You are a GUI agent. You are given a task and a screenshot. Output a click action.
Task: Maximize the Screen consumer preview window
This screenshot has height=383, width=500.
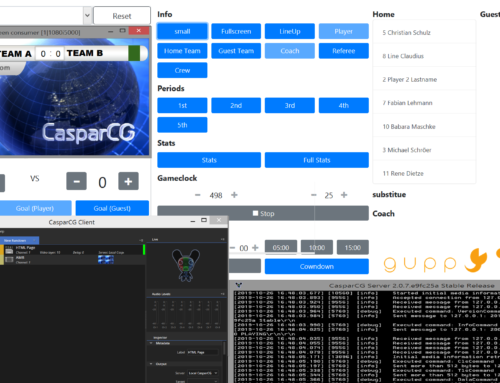point(123,31)
